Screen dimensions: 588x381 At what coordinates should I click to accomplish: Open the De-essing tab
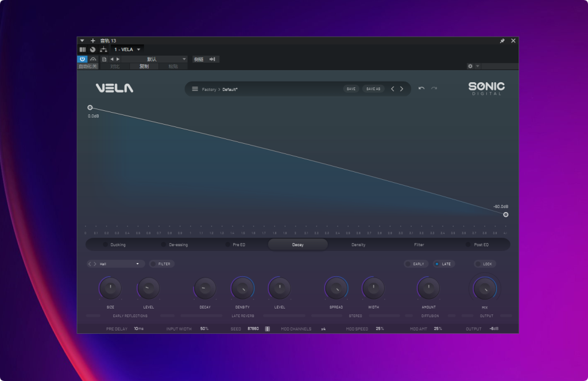point(178,245)
